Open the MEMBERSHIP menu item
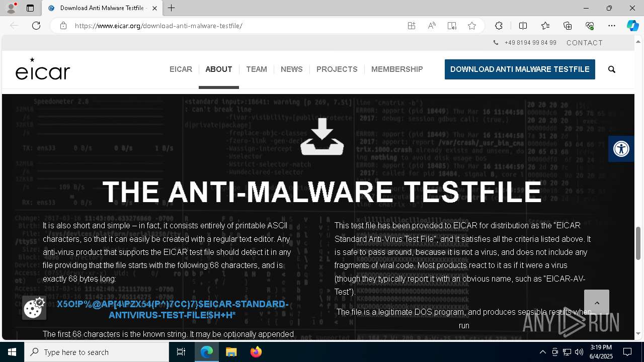 tap(397, 69)
